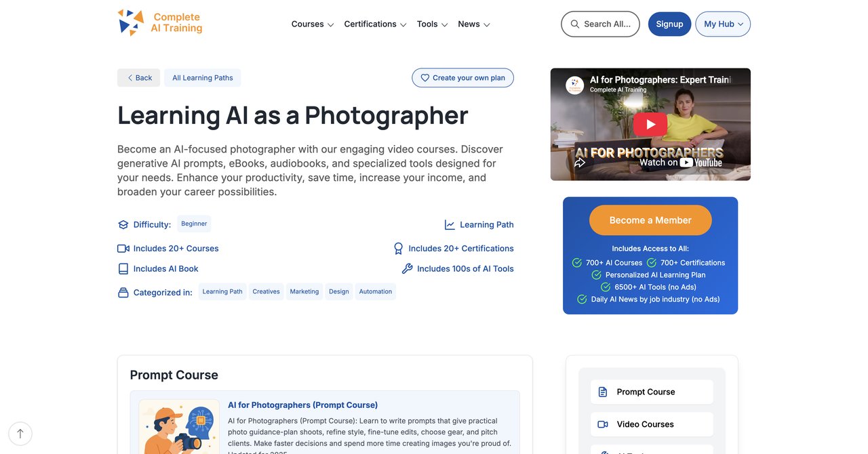Click the graduation cap icon beside Difficulty
This screenshot has height=454, width=868.
(123, 225)
